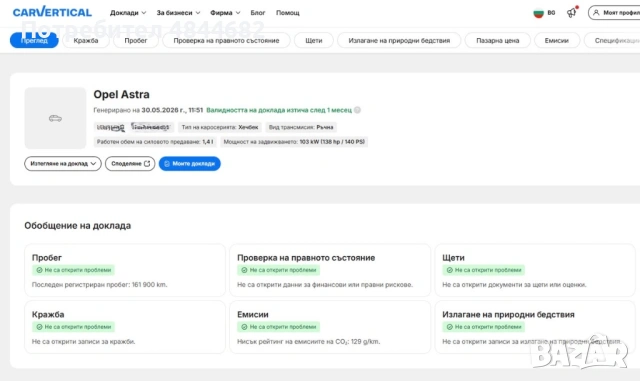Expand the За бизнеси dropdown menu
640x381 pixels.
click(178, 13)
